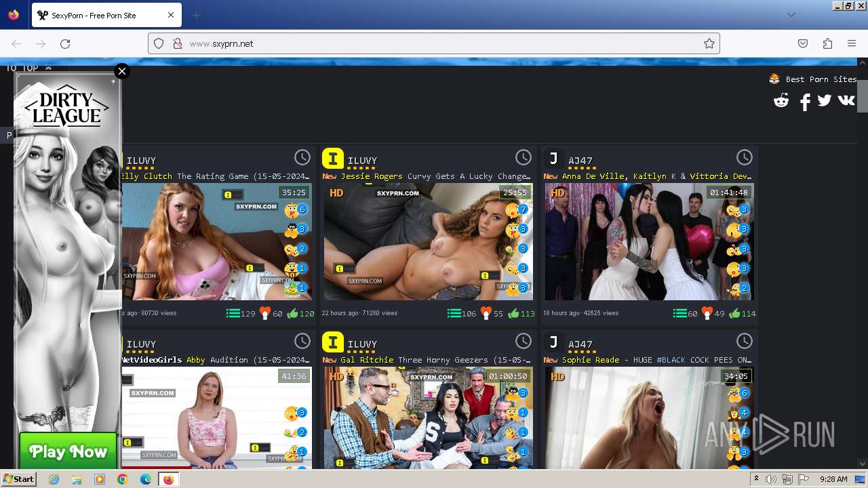Open the video thumbnail with duration 25:55

pyautogui.click(x=428, y=241)
